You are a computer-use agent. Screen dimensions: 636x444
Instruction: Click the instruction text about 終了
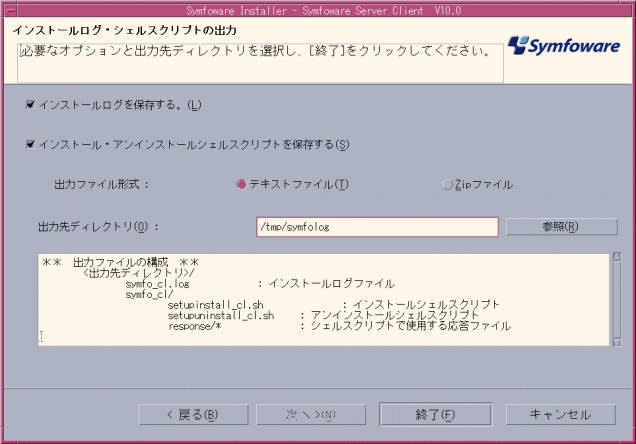[x=255, y=51]
